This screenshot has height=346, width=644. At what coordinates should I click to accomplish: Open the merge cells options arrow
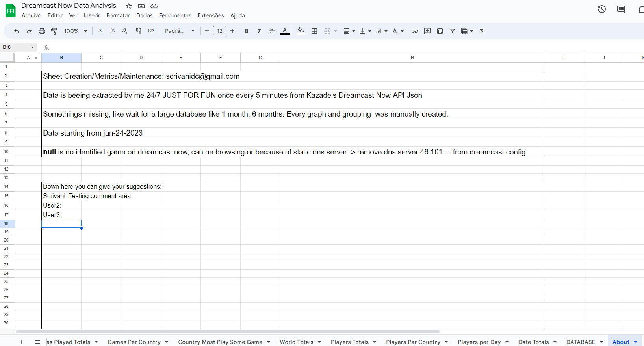pos(336,31)
